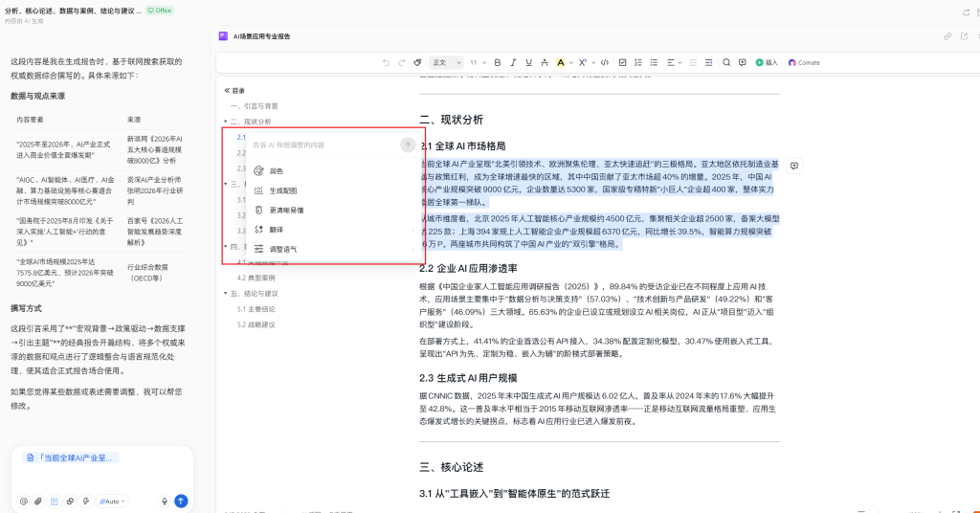Screen dimensions: 980x513
Task: Redo the last edit
Action: (401, 62)
